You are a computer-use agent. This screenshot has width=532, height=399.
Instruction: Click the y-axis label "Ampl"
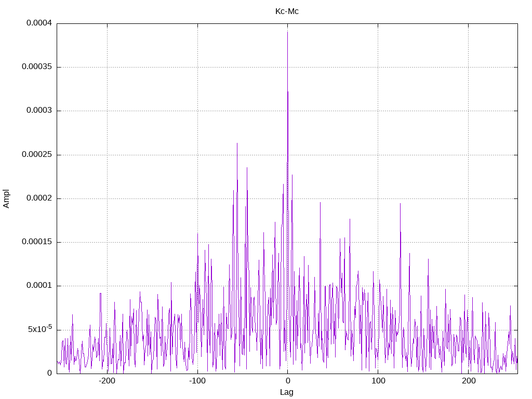(6, 199)
